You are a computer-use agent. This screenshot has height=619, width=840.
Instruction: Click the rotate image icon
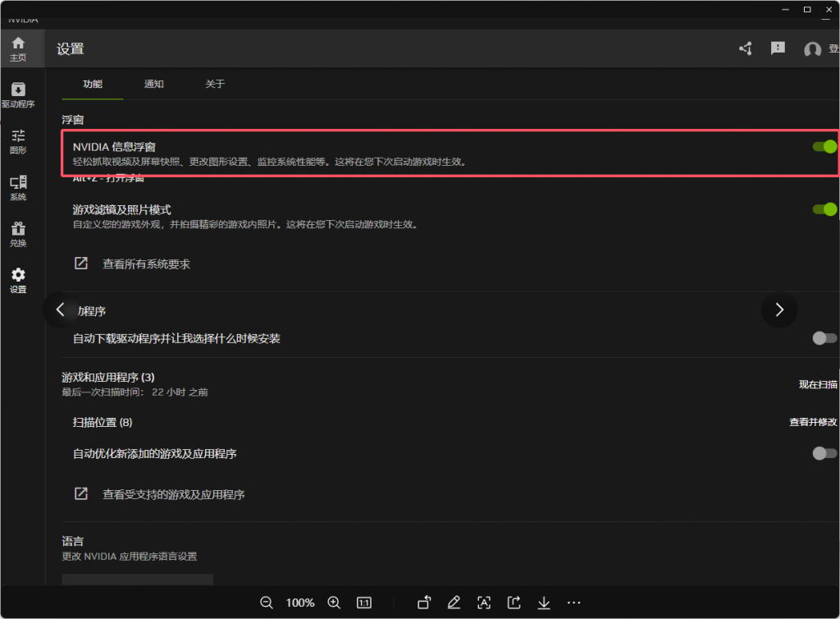[x=424, y=603]
